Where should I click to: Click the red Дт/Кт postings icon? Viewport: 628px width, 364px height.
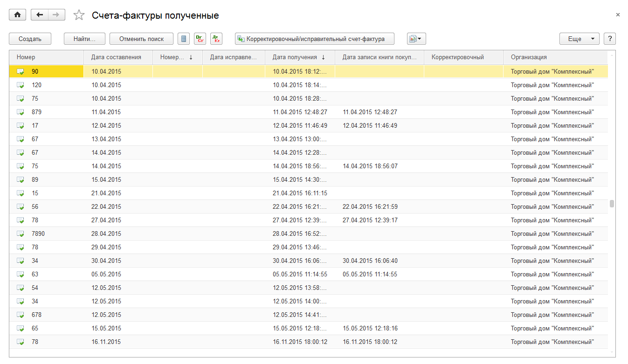(216, 39)
